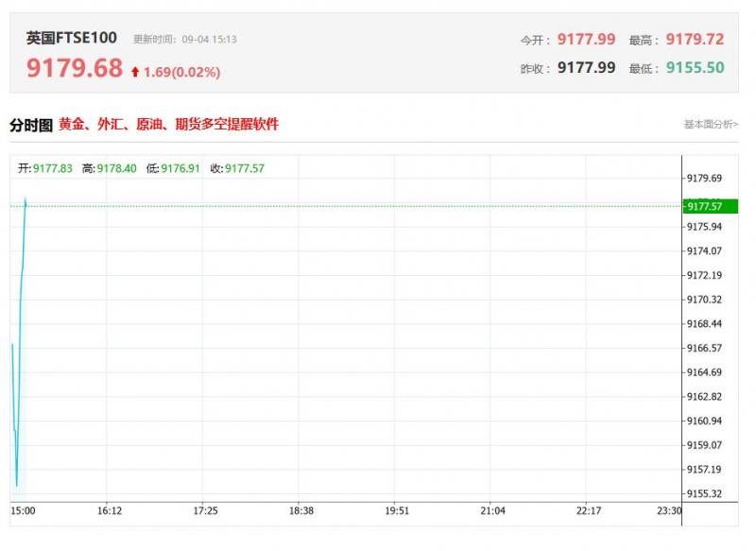The width and height of the screenshot is (756, 551).
Task: Click the 9160.94 axis label
Action: 704,421
